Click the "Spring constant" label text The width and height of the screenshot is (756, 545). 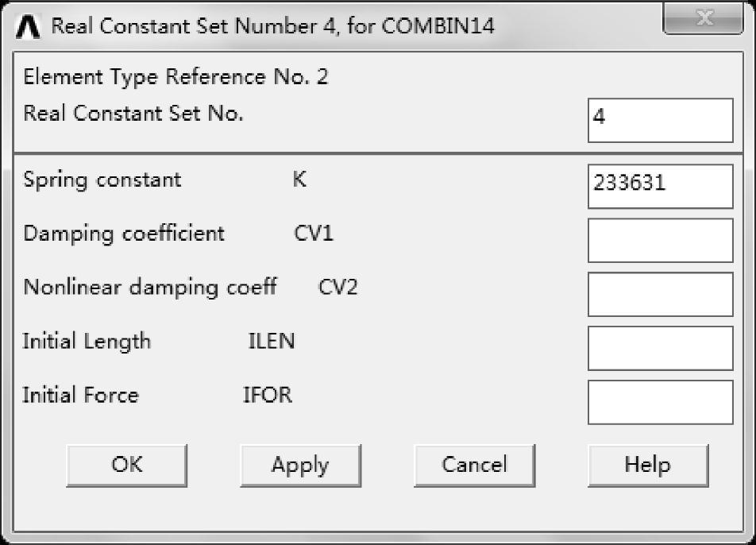[x=102, y=180]
